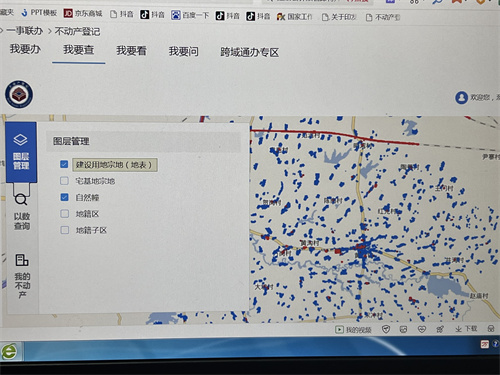Open the 国家工作 bookmark
The image size is (500, 375).
pos(295,17)
